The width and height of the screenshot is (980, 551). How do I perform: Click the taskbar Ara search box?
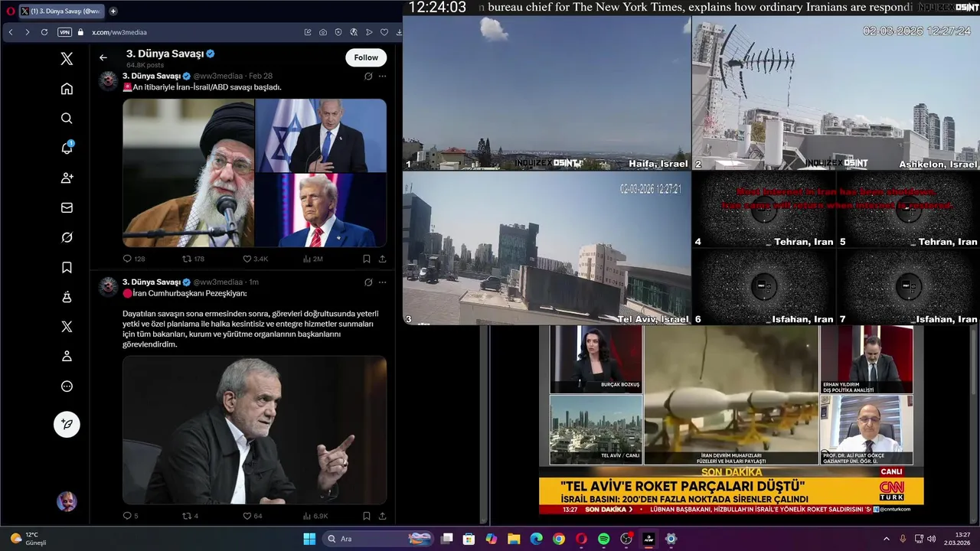pyautogui.click(x=378, y=539)
